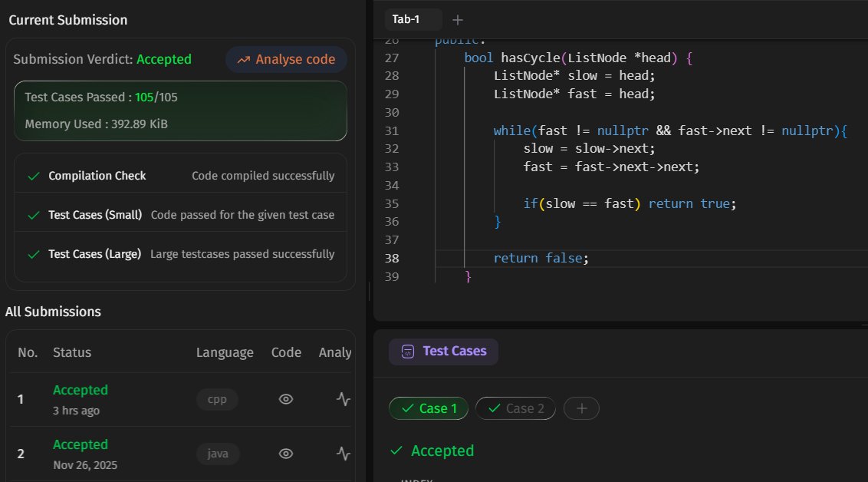
Task: Click the Test Cases (Small) row
Action: [180, 215]
